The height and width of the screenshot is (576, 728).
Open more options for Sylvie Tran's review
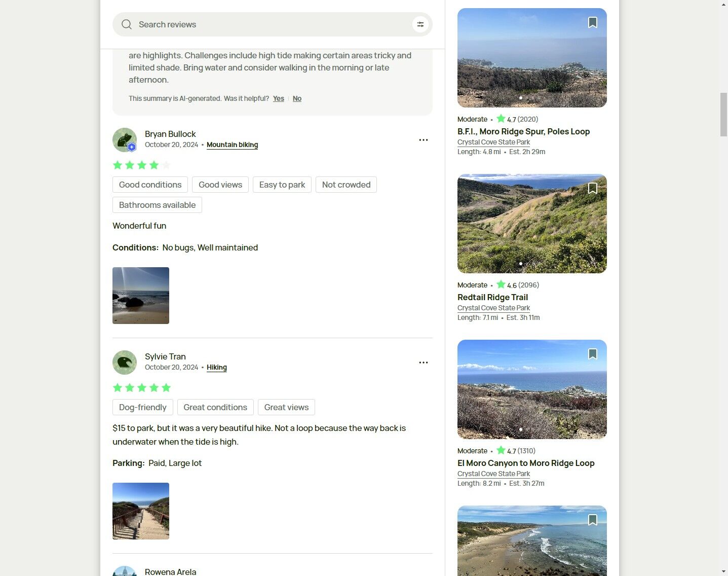click(x=424, y=363)
